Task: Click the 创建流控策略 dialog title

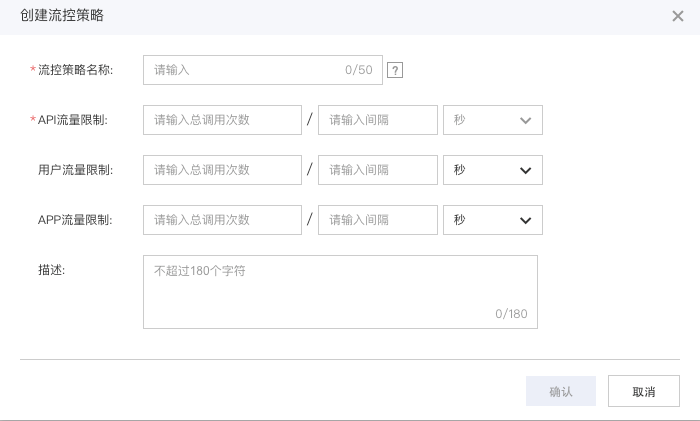Action: coord(62,16)
